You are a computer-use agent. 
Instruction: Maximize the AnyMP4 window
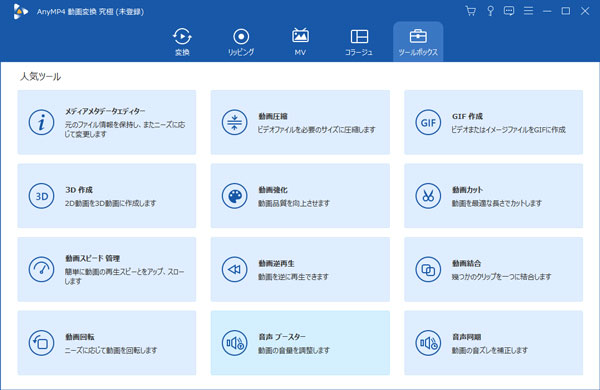566,11
